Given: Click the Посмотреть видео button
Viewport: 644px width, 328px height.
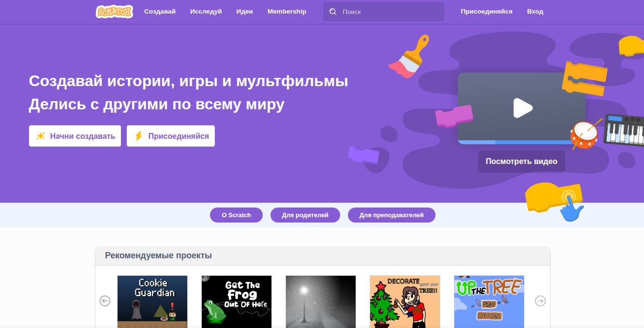Looking at the screenshot, I should click(521, 161).
